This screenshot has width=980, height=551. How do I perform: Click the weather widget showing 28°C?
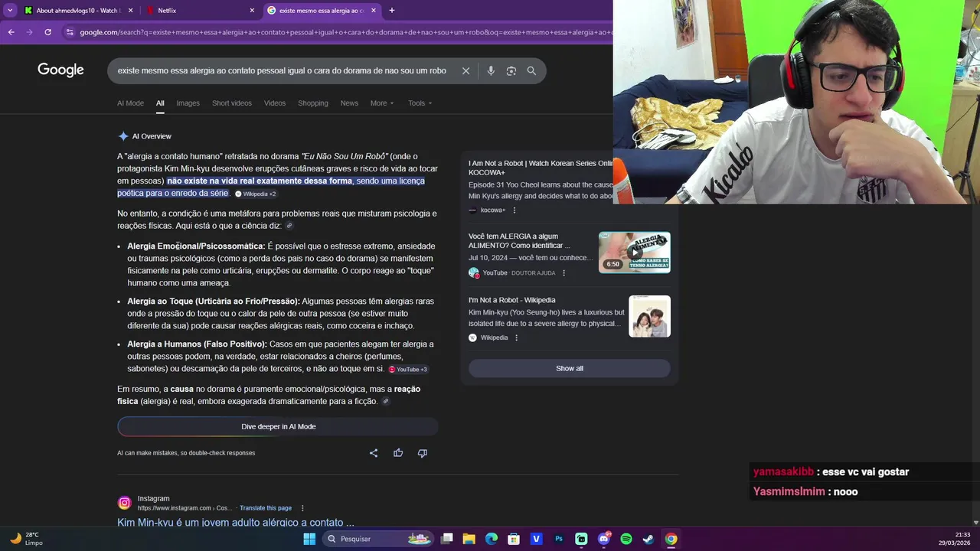point(26,539)
